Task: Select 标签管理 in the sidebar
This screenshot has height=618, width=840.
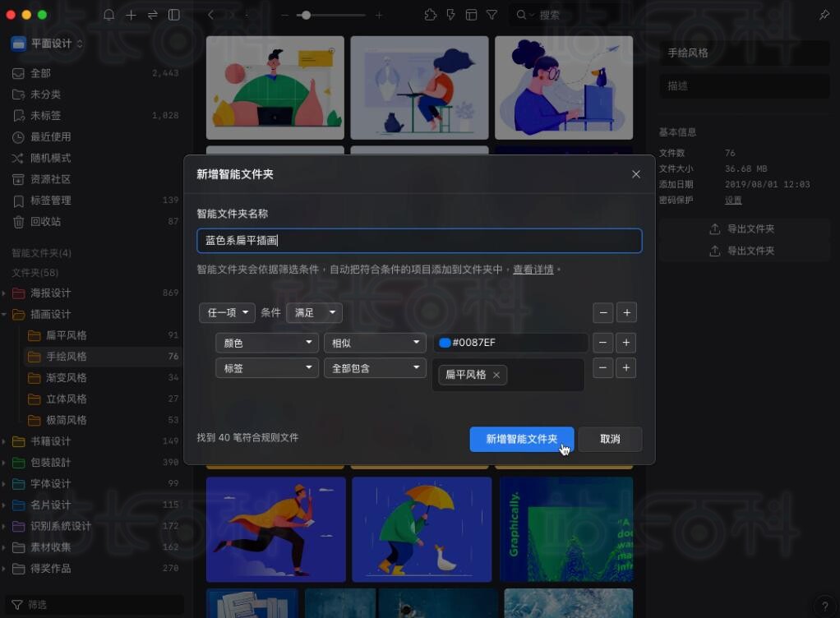Action: tap(51, 201)
